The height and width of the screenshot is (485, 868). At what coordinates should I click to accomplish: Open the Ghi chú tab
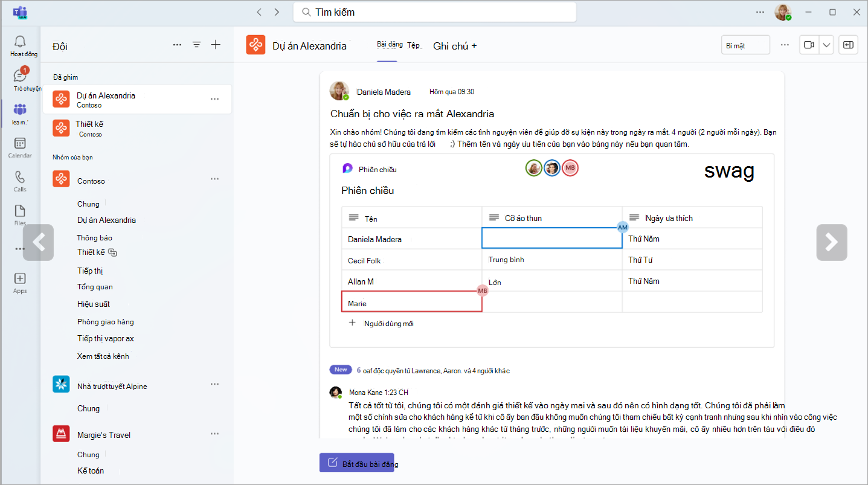[x=451, y=46]
